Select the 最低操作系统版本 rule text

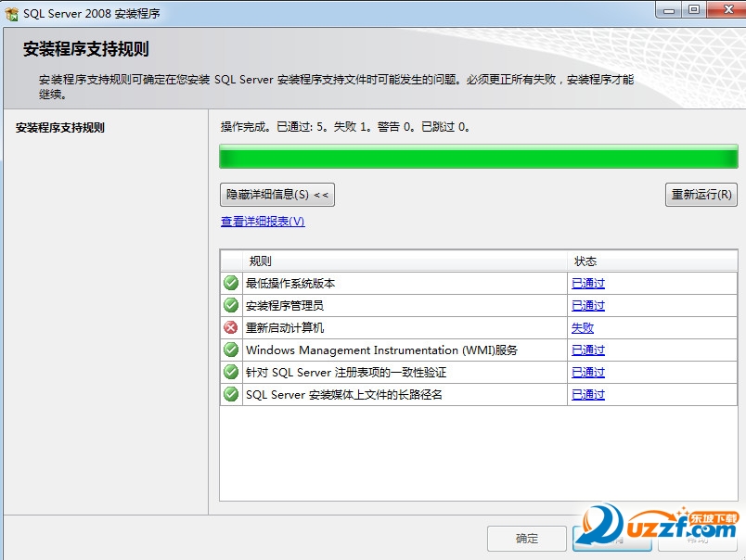(x=290, y=284)
